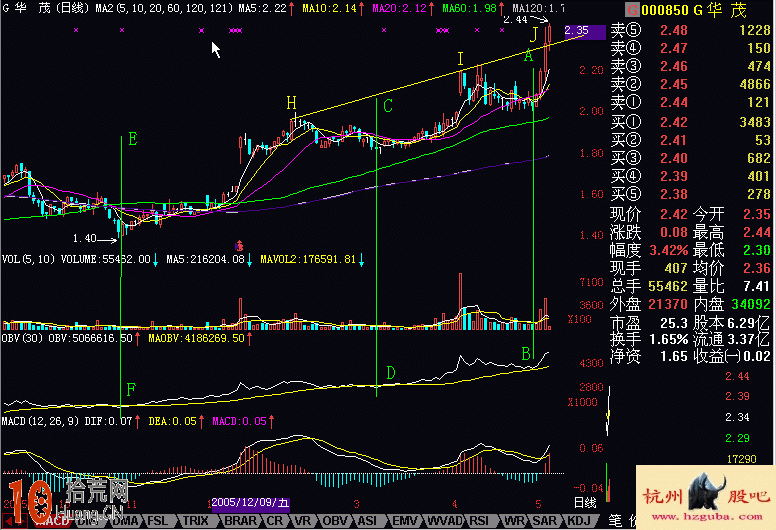Click the 内盘 34092 value
The height and width of the screenshot is (530, 776).
(x=751, y=304)
